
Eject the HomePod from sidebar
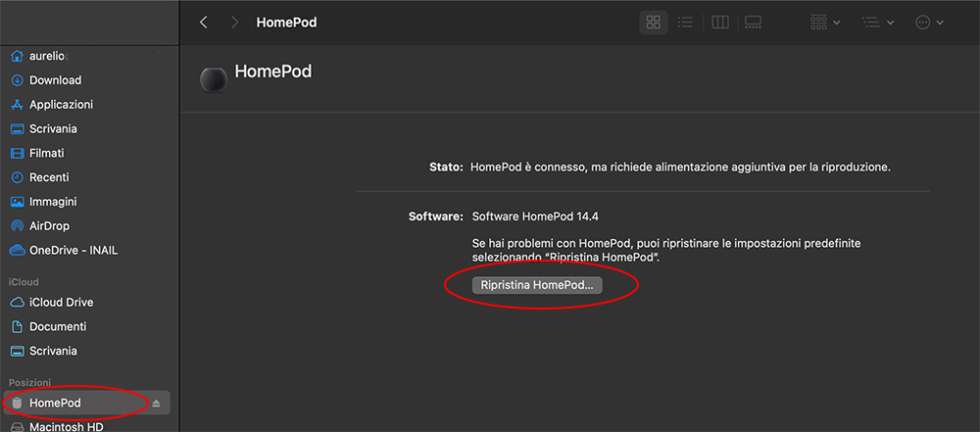tap(156, 404)
